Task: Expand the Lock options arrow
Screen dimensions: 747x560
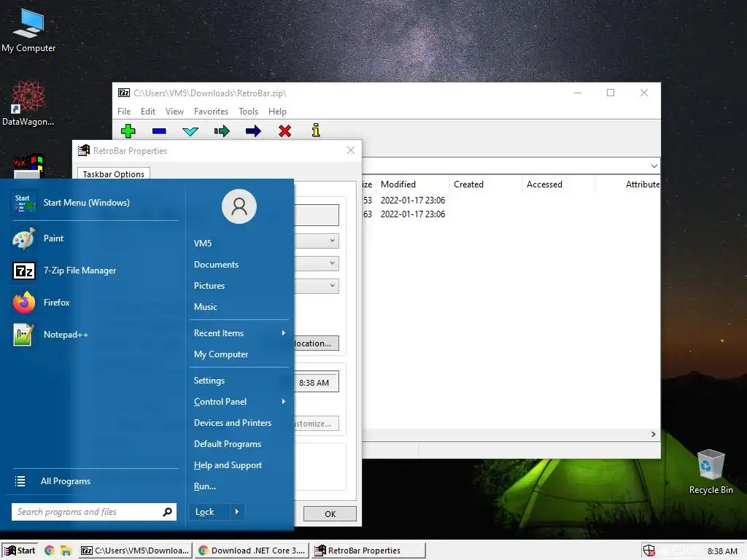Action: click(x=237, y=512)
